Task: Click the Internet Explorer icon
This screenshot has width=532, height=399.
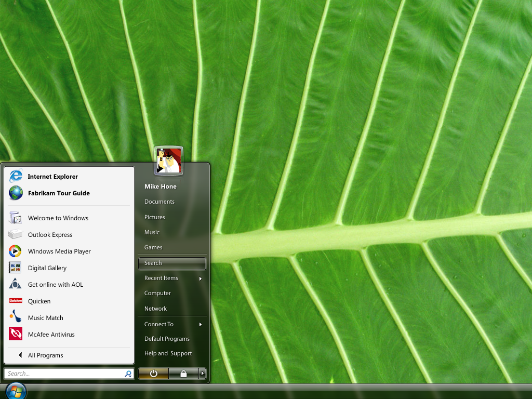Action: pos(16,176)
